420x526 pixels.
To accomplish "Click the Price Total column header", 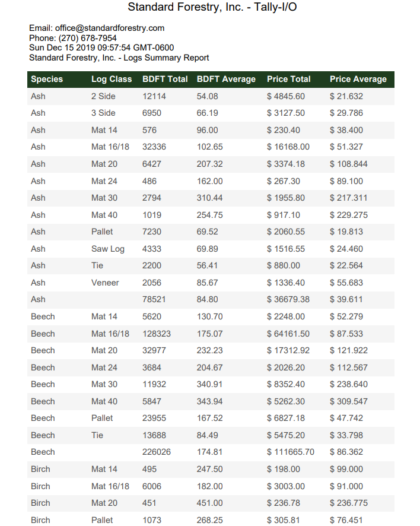I will point(288,79).
